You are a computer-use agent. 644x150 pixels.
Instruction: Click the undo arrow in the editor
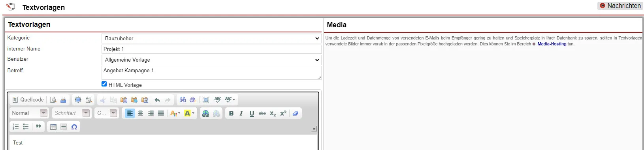pos(157,100)
